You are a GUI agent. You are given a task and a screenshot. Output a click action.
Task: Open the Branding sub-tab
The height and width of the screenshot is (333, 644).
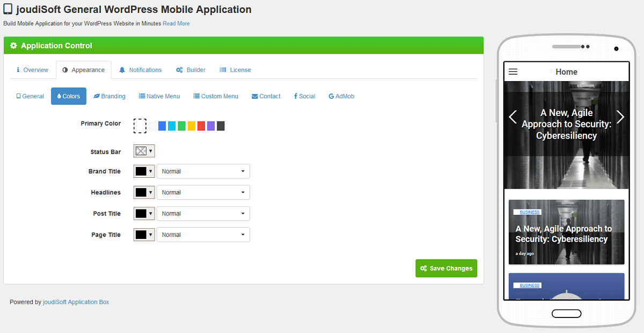pyautogui.click(x=109, y=96)
